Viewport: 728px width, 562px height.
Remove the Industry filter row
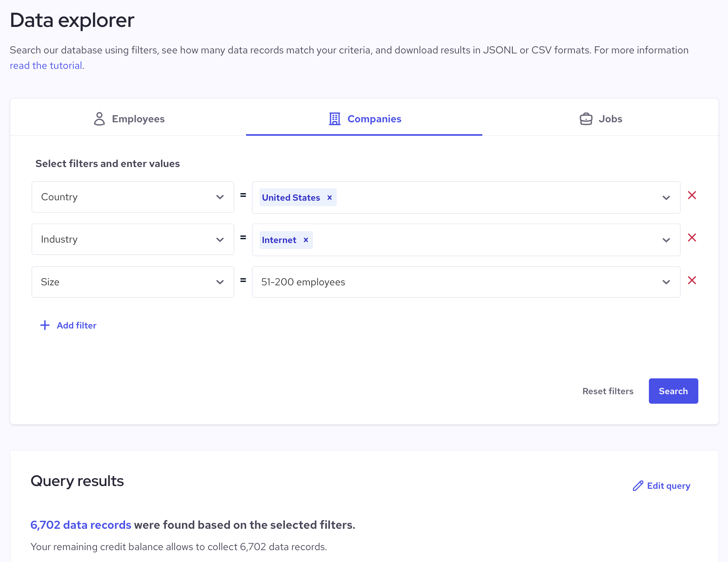[692, 237]
